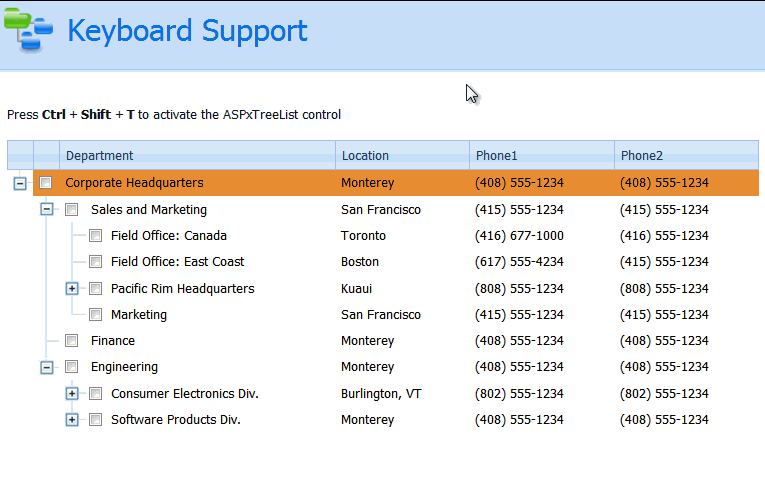Image resolution: width=765 pixels, height=489 pixels.
Task: Click the Keyboard Support header icon
Action: tap(28, 30)
